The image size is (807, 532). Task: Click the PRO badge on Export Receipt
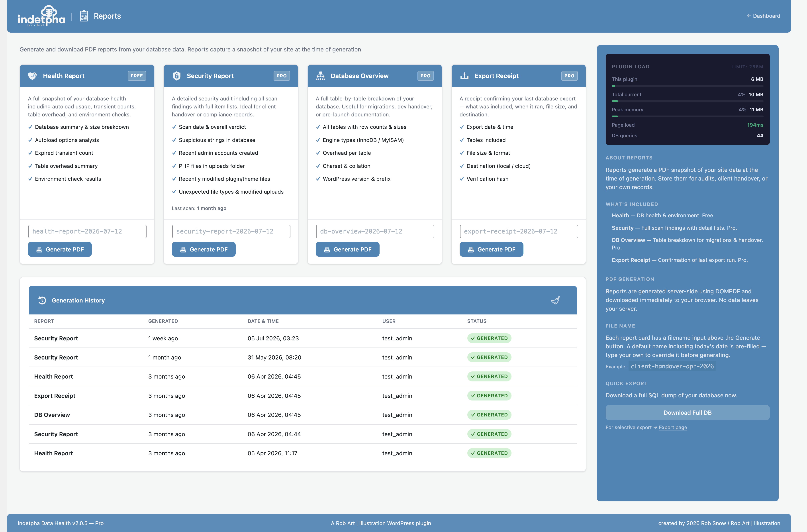tap(569, 76)
